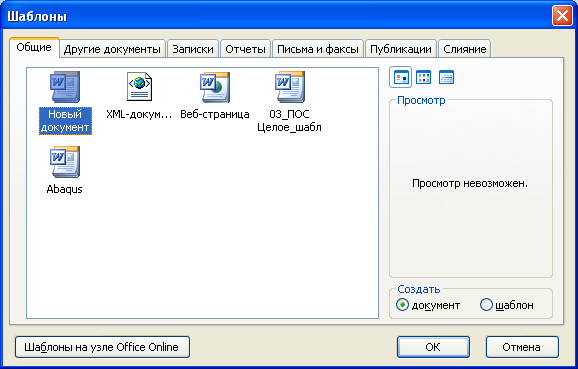Click the Отмена button

[x=522, y=347]
